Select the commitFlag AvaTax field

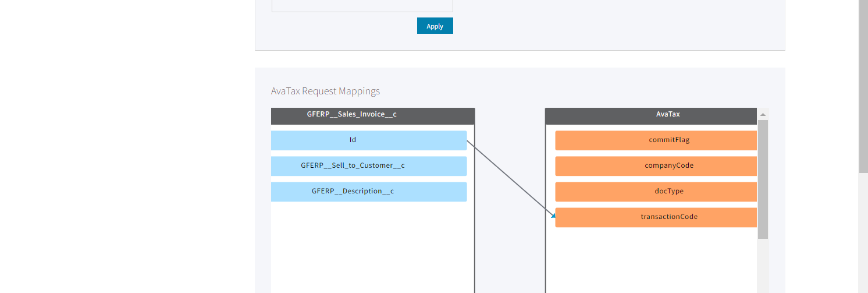point(656,140)
